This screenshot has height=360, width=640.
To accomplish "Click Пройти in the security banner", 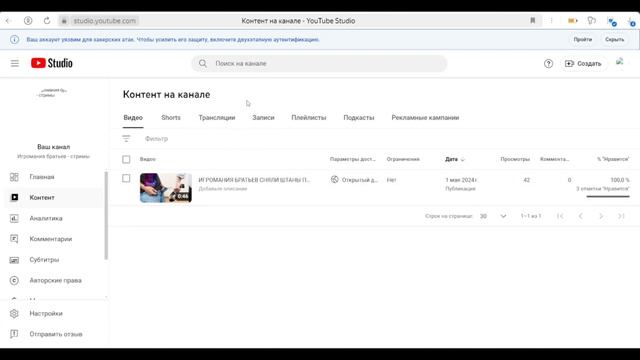I will (x=582, y=40).
